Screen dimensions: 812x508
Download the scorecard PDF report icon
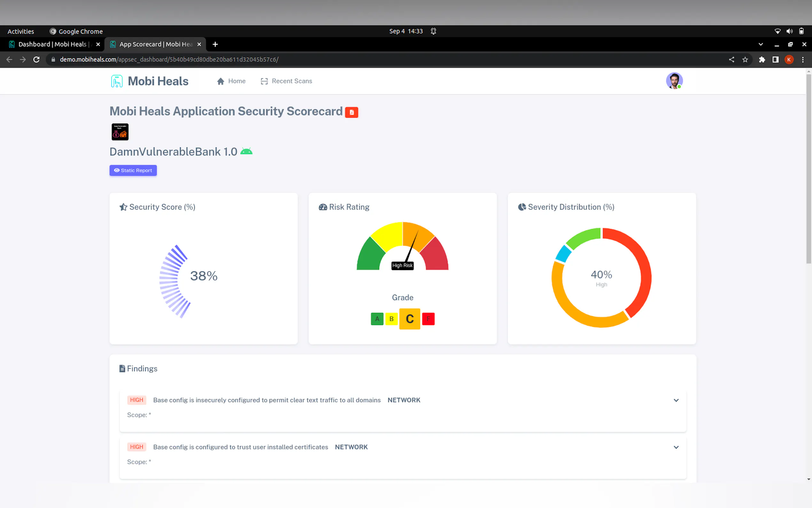351,112
